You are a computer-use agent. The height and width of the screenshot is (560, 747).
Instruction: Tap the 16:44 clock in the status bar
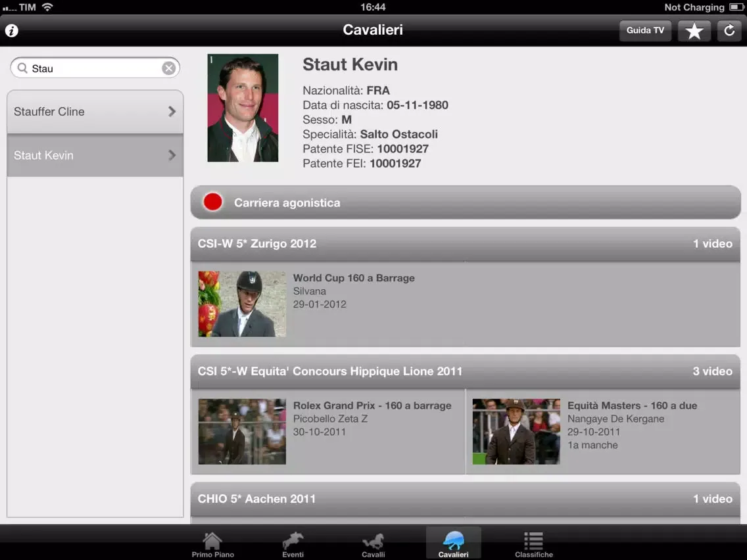(373, 7)
